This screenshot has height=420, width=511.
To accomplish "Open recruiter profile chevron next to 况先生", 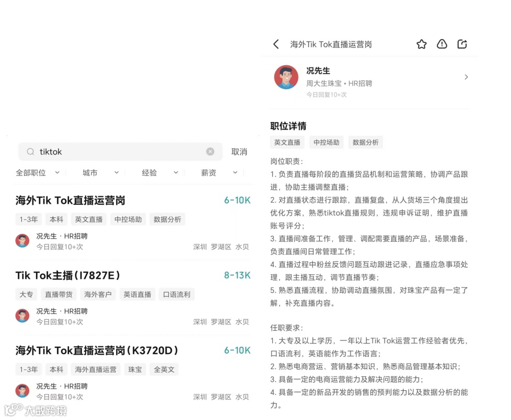I will (466, 77).
